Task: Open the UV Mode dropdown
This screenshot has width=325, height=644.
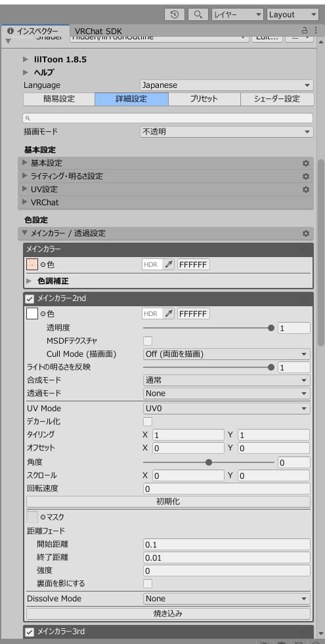Action: click(x=227, y=409)
